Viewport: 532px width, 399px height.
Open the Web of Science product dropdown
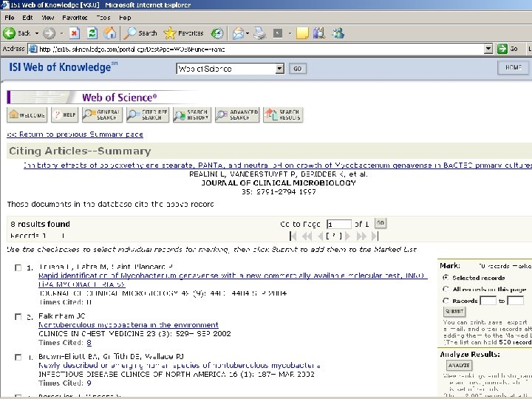pos(279,69)
